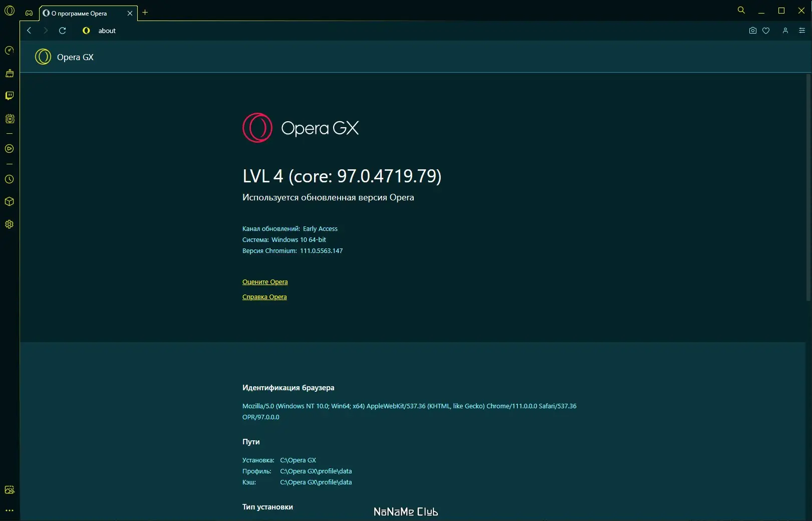This screenshot has height=521, width=812.
Task: Click the Opera site icon in address bar
Action: [x=86, y=31]
